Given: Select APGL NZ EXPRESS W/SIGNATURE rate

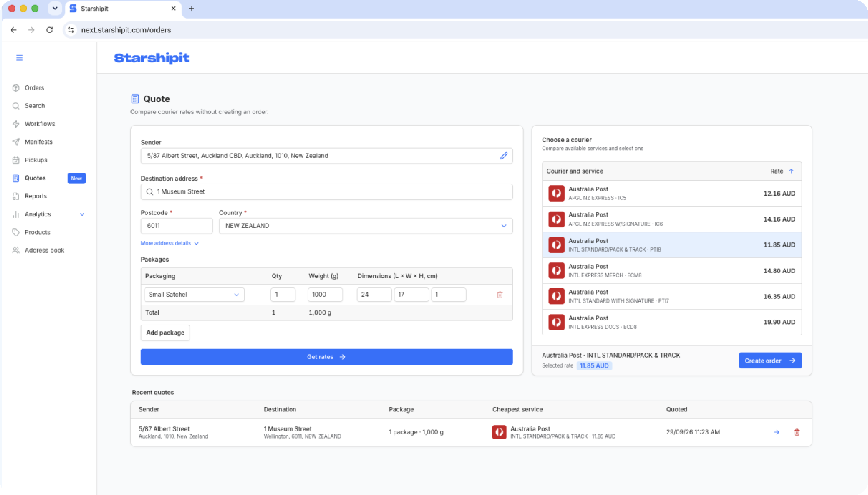Looking at the screenshot, I should (x=672, y=219).
